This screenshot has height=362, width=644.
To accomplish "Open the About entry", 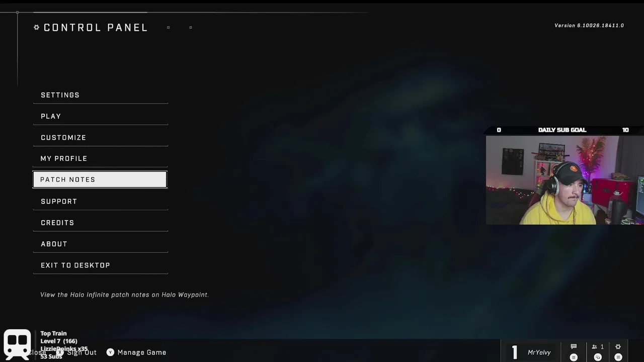I will click(100, 244).
